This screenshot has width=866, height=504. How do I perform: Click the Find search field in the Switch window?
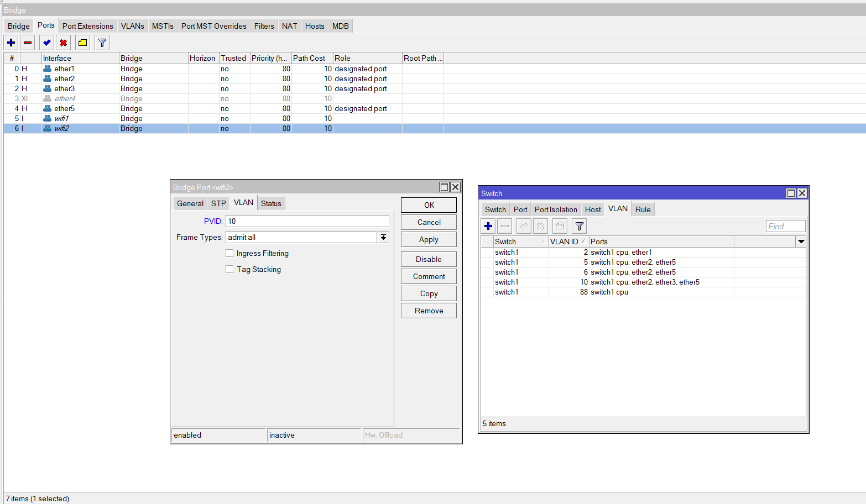tap(786, 226)
